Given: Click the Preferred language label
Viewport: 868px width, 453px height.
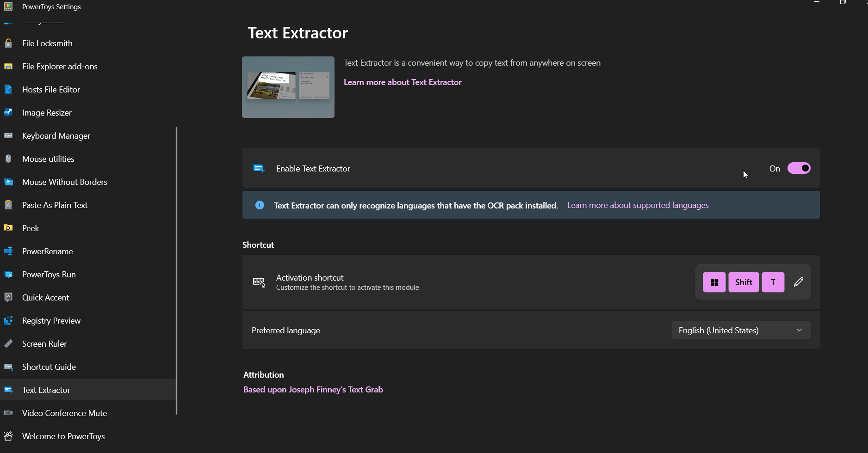Looking at the screenshot, I should pos(286,331).
